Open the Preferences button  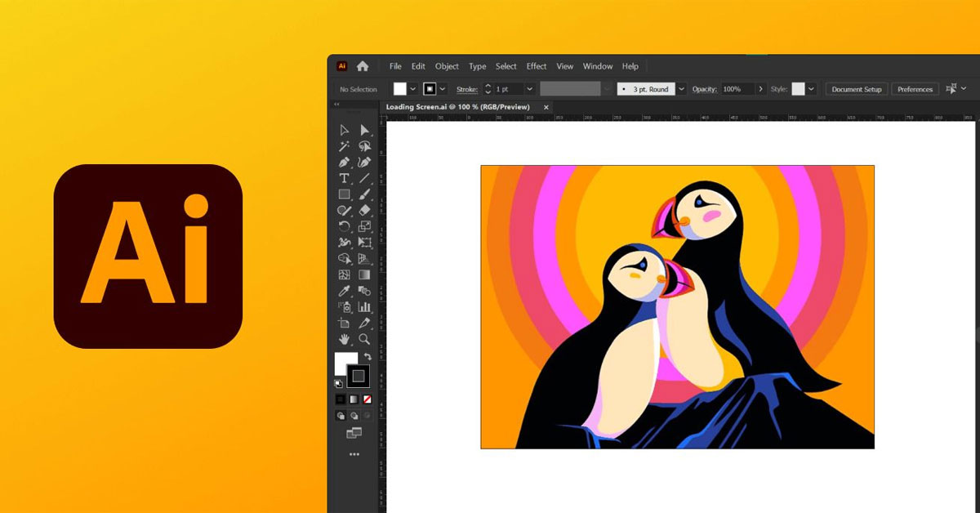point(915,89)
